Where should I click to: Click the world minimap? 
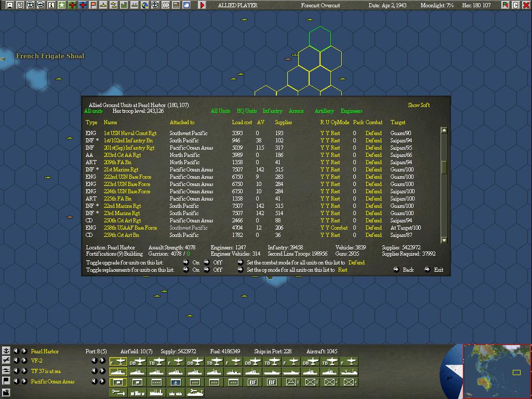[x=497, y=371]
